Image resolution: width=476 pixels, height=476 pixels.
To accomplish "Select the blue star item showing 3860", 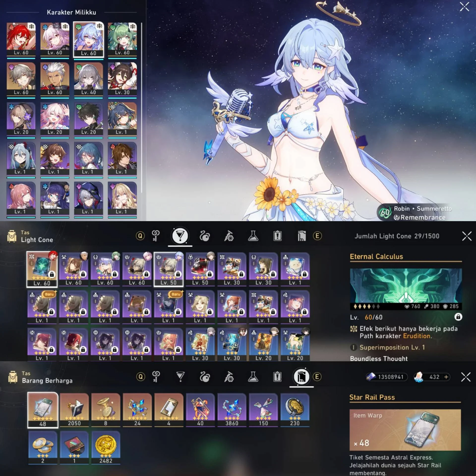I will click(232, 410).
